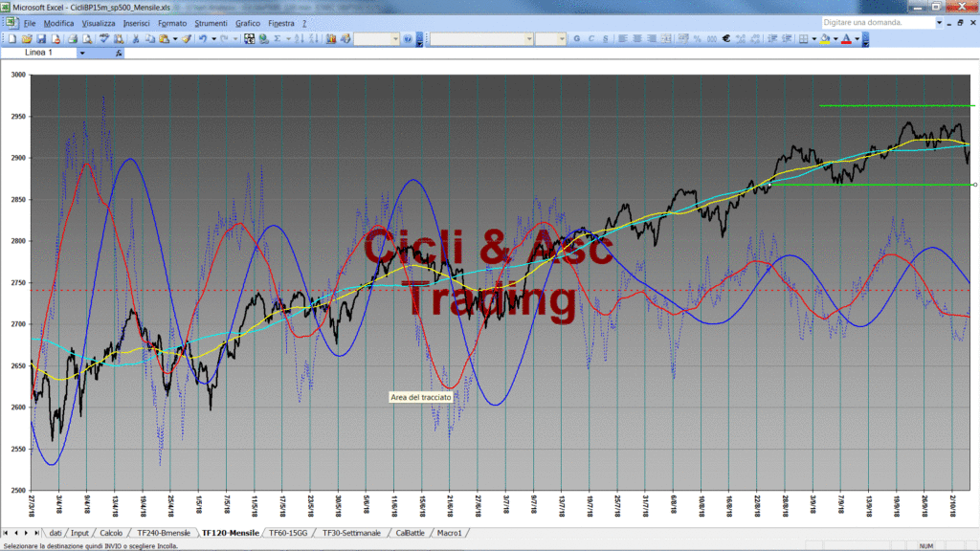The image size is (980, 551).
Task: Switch to the CalBattle sheet tab
Action: click(410, 533)
